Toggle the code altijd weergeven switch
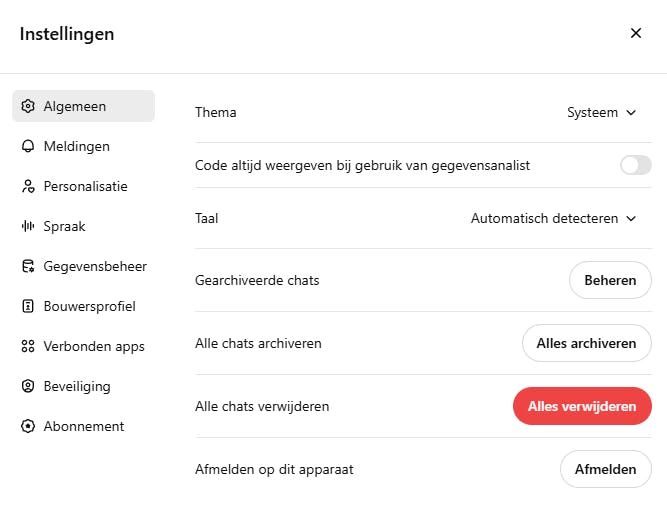This screenshot has width=667, height=511. (x=635, y=165)
